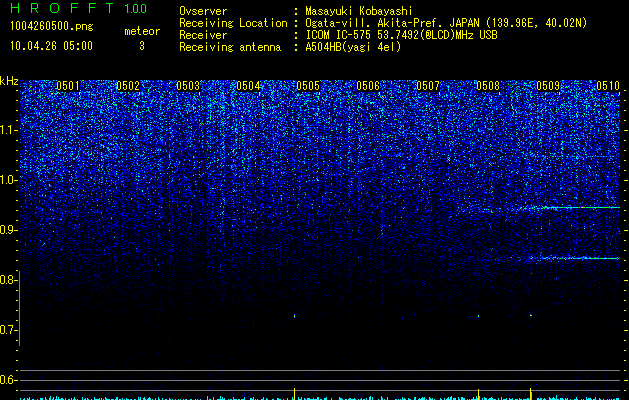Select the filename 1004260500.png
Viewport: 629px width, 400px height.
52,26
